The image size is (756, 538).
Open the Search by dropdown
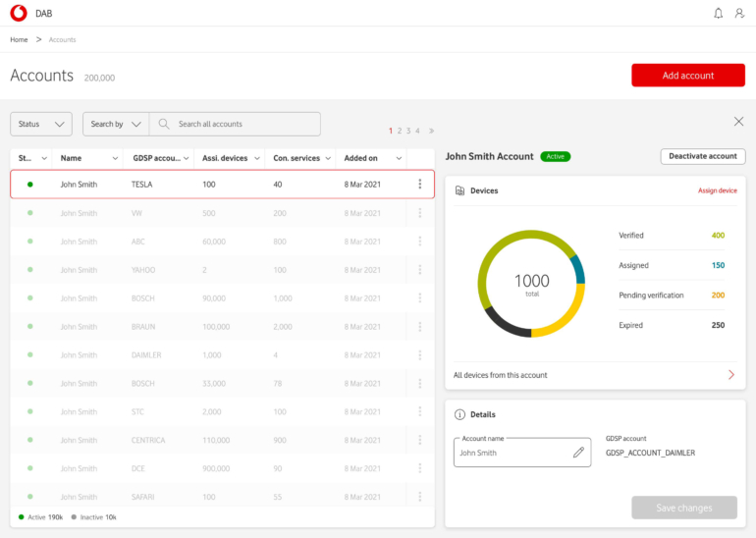click(115, 124)
